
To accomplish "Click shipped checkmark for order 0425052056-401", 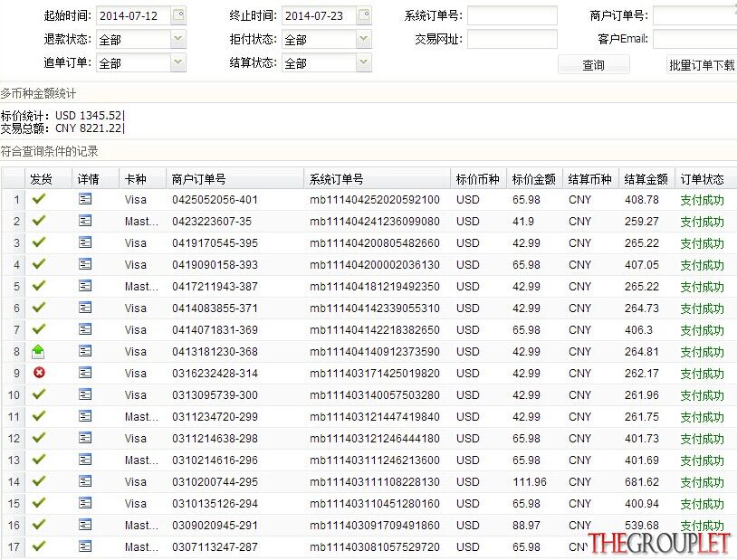I will (x=39, y=199).
